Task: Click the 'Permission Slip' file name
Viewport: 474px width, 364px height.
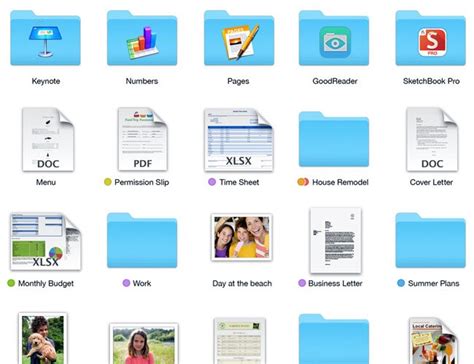Action: 142,182
